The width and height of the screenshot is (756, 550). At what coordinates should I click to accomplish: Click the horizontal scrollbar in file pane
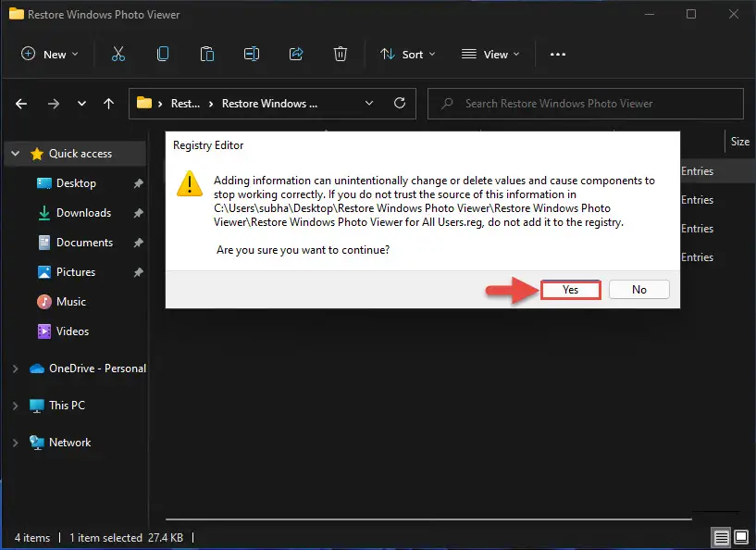(428, 519)
